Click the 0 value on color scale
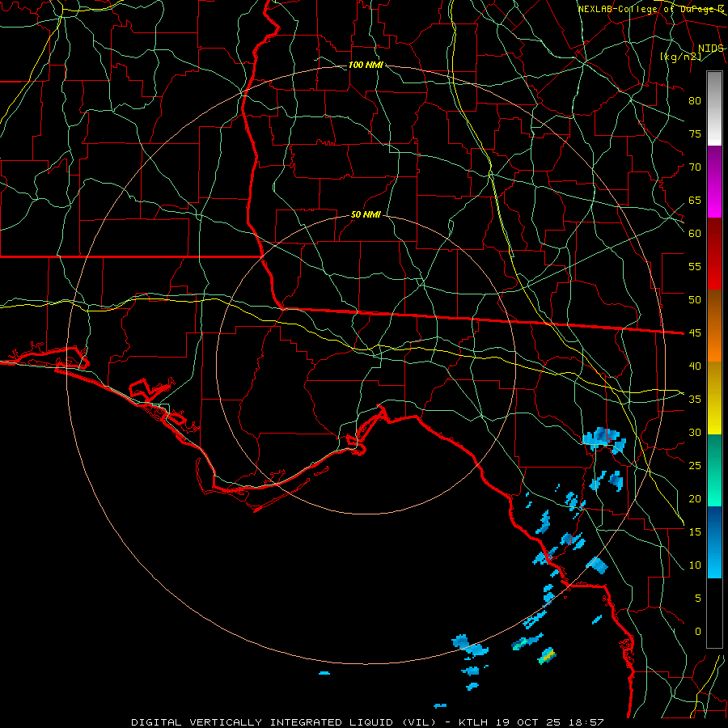The width and height of the screenshot is (728, 728). [x=698, y=632]
